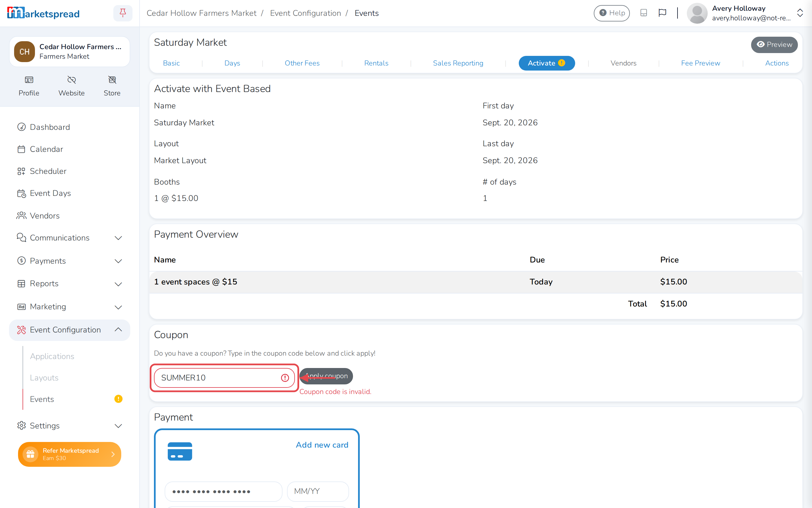Open the Website icon shortcut
Screen dimensions: 812x508
click(x=71, y=86)
